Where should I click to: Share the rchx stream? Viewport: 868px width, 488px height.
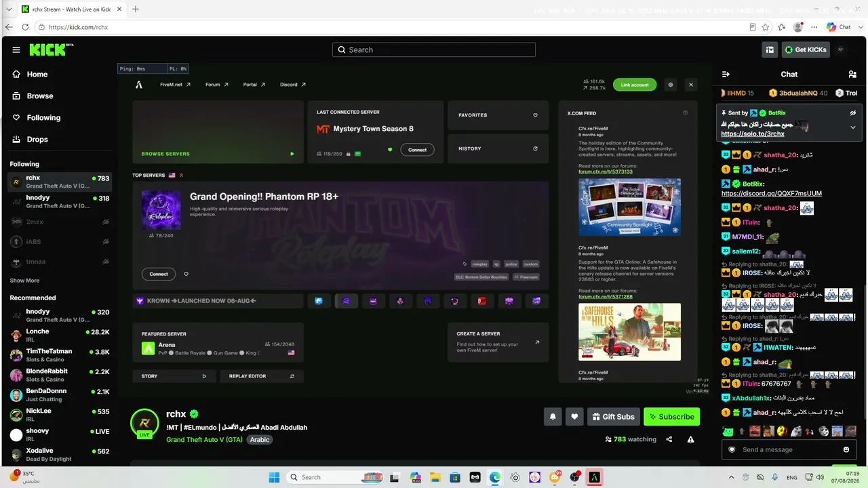click(x=669, y=439)
